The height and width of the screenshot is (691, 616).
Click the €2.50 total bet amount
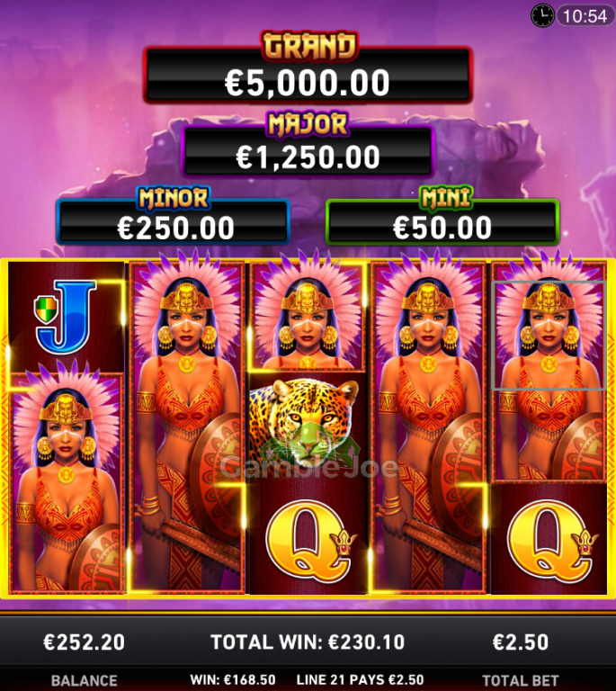[x=521, y=642]
